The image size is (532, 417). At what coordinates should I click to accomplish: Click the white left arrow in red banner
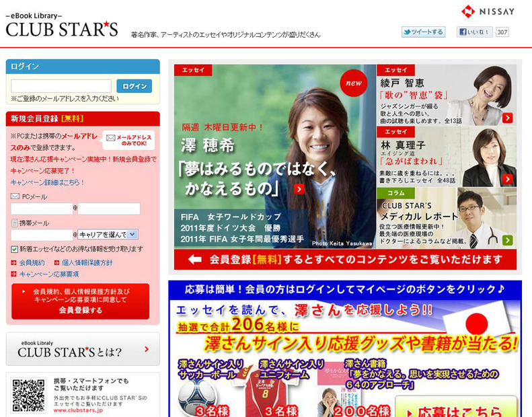pyautogui.click(x=195, y=260)
